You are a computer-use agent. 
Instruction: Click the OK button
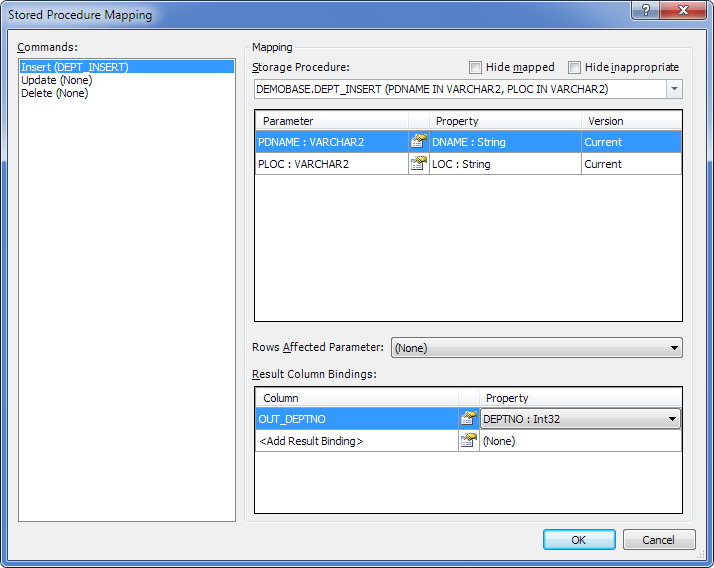[x=579, y=540]
